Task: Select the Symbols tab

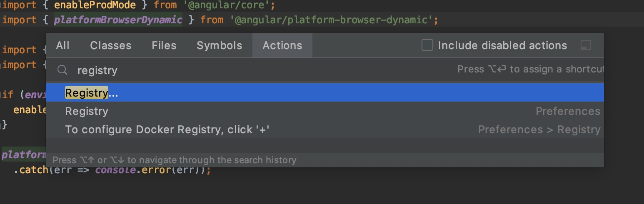Action: click(x=219, y=45)
